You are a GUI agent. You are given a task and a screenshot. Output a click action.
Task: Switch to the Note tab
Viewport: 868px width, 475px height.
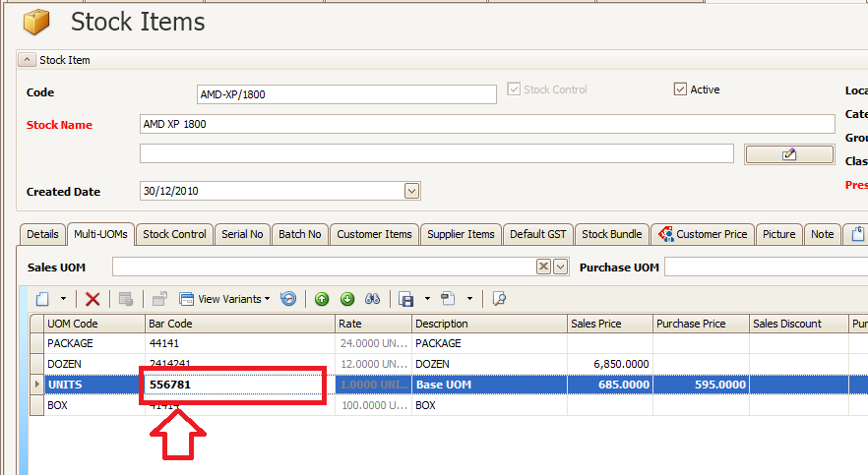click(822, 234)
